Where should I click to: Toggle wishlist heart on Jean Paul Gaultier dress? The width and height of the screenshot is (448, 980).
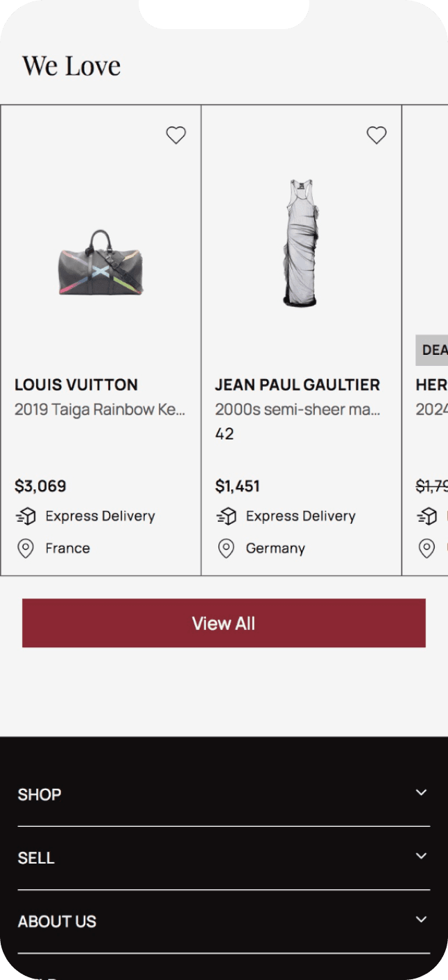pyautogui.click(x=377, y=135)
